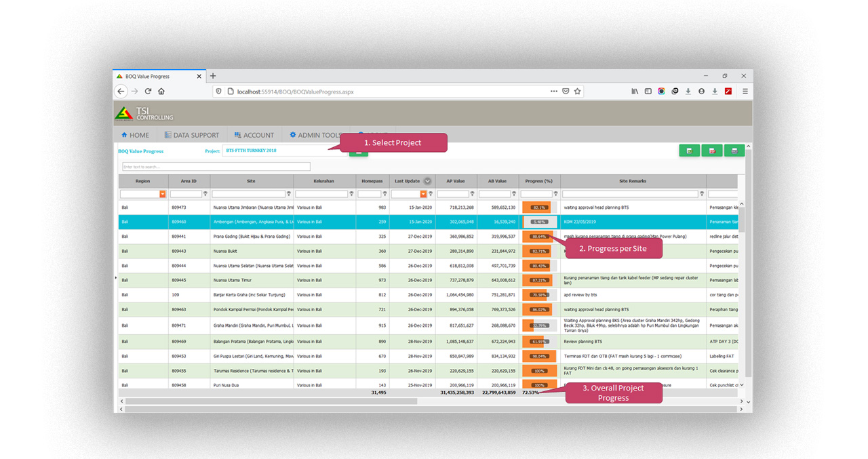Export the BOQ grid to PDF
This screenshot has height=459, width=868.
712,151
